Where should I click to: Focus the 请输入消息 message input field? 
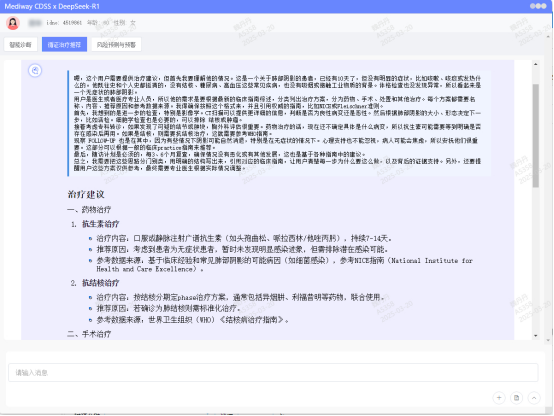click(273, 373)
